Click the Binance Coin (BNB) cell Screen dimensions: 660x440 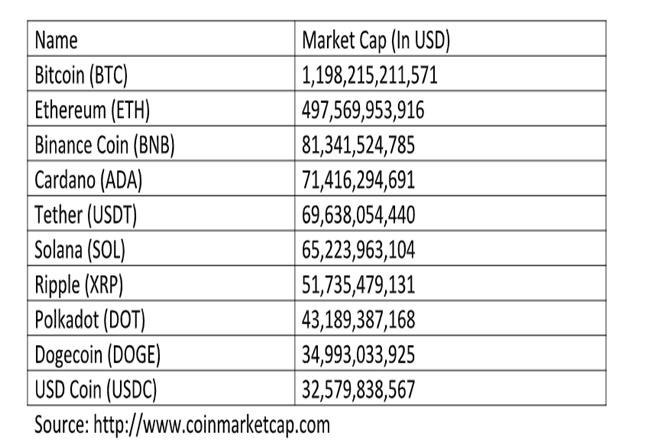tap(105, 145)
